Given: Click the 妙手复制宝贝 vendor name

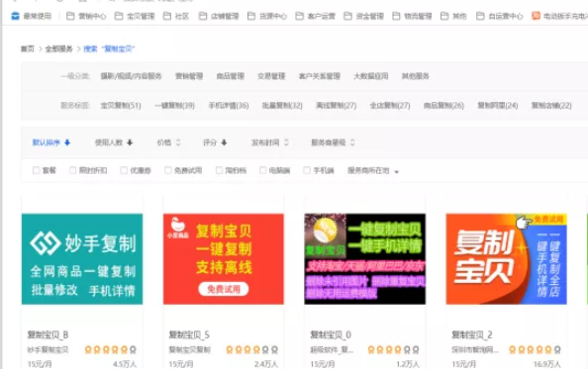Looking at the screenshot, I should point(48,350).
